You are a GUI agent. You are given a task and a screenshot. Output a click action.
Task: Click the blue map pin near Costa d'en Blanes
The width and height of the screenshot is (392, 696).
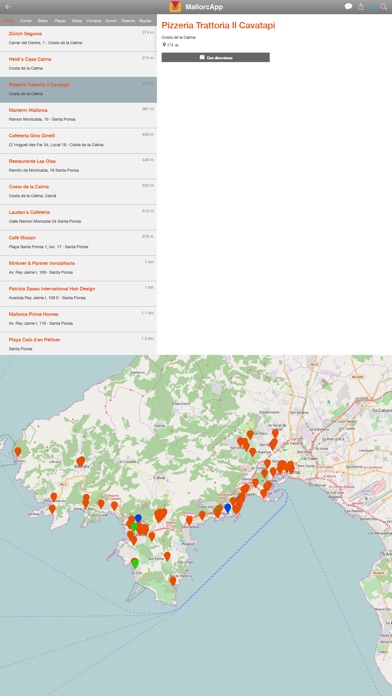[228, 508]
